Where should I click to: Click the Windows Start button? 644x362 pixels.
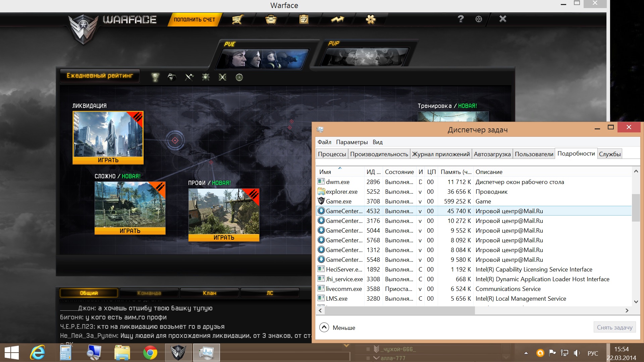pyautogui.click(x=12, y=353)
